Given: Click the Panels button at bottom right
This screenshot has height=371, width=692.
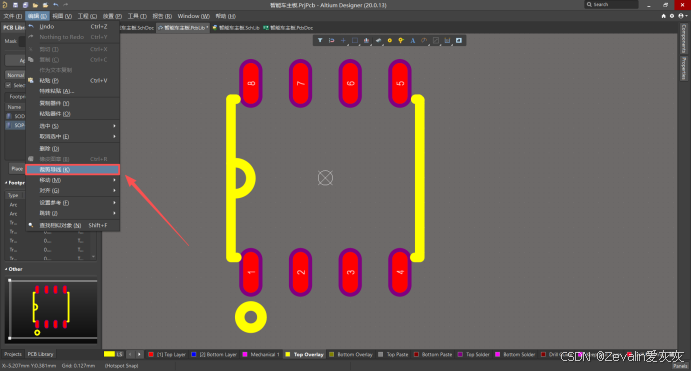Looking at the screenshot, I should 680,366.
